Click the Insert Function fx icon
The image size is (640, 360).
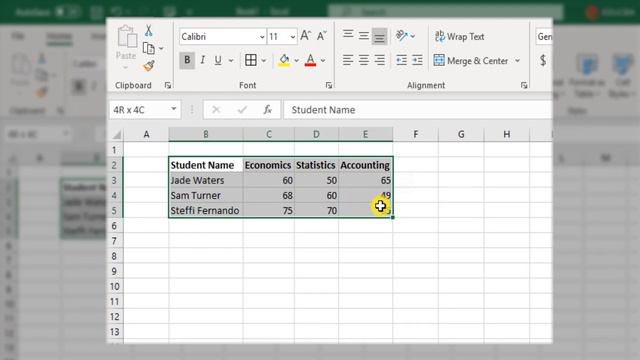tap(267, 109)
